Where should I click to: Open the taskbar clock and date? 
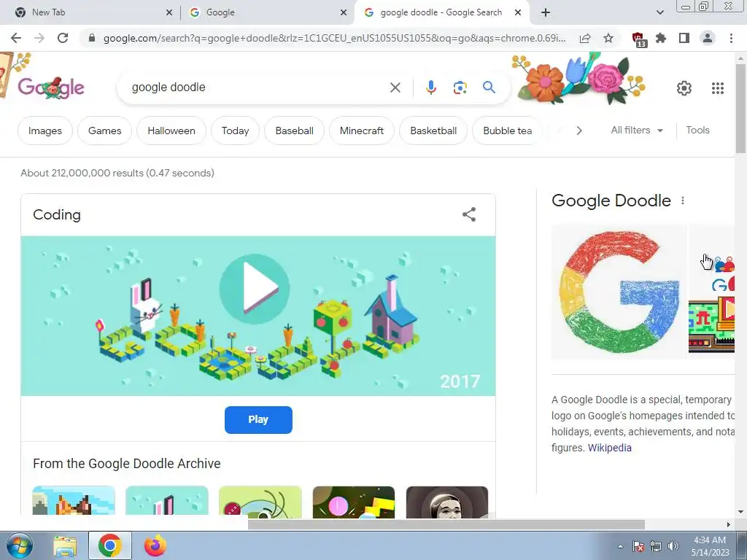(710, 546)
